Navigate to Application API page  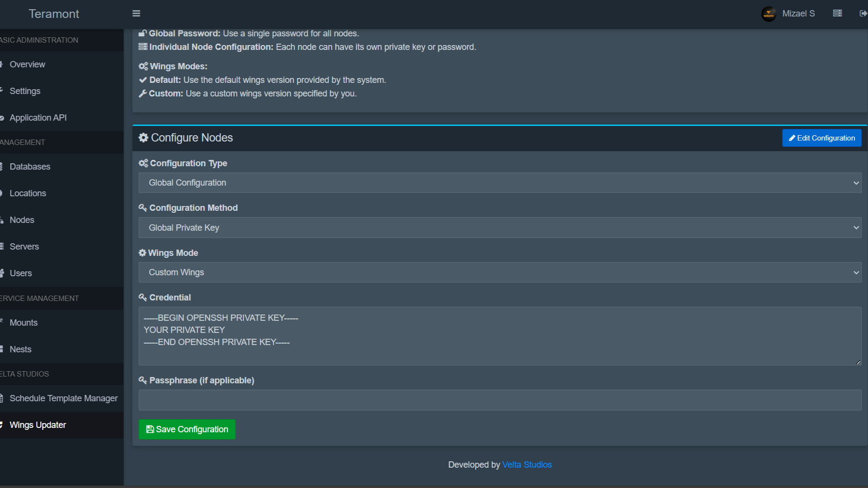pos(38,118)
